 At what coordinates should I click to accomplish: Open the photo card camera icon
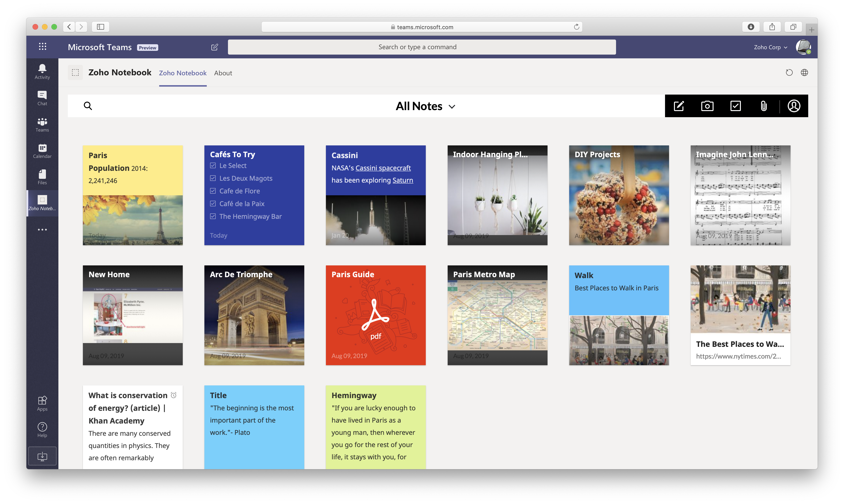coord(707,106)
